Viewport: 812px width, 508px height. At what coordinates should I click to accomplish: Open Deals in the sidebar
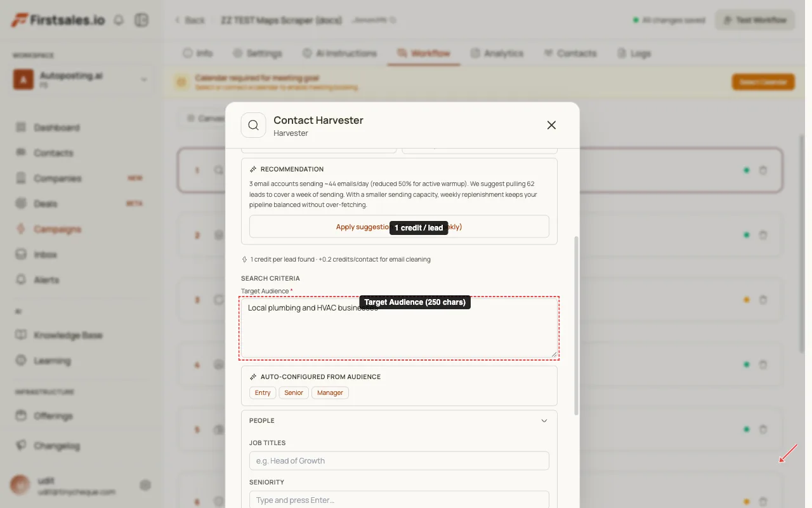[x=45, y=204]
